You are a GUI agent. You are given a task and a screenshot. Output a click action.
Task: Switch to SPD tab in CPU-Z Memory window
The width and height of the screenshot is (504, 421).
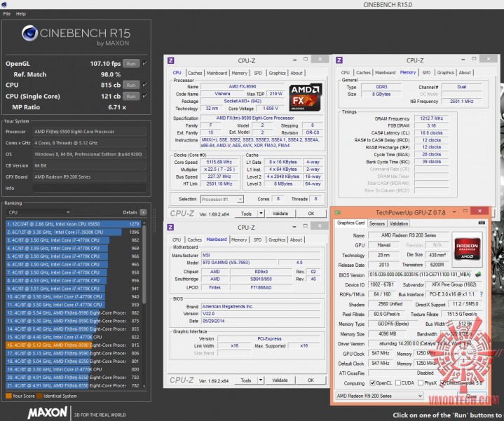click(x=426, y=73)
